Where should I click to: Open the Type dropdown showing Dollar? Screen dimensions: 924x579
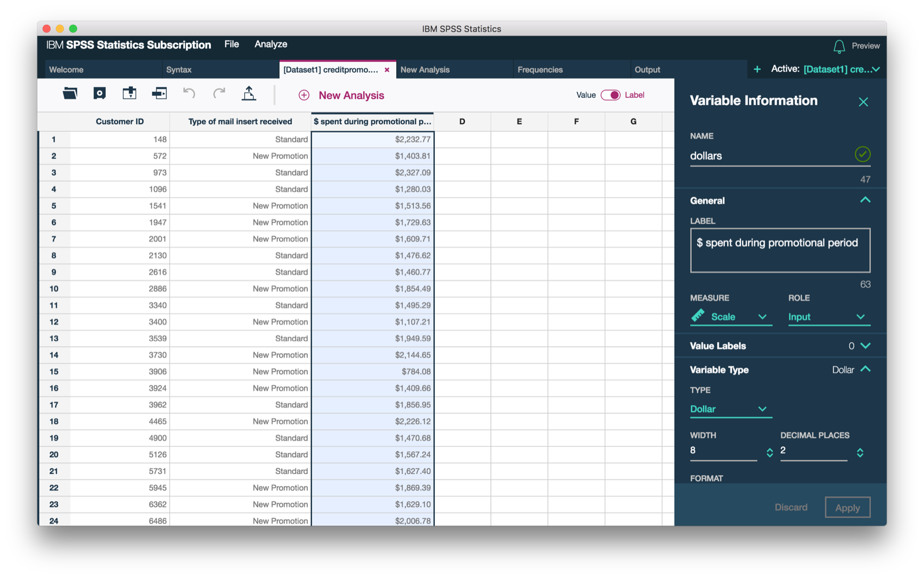click(x=731, y=409)
